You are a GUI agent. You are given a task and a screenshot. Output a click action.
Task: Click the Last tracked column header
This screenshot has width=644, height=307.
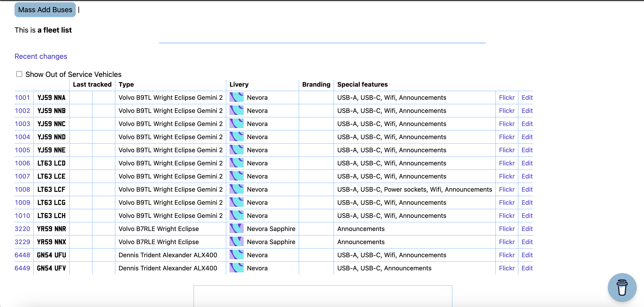pos(92,85)
